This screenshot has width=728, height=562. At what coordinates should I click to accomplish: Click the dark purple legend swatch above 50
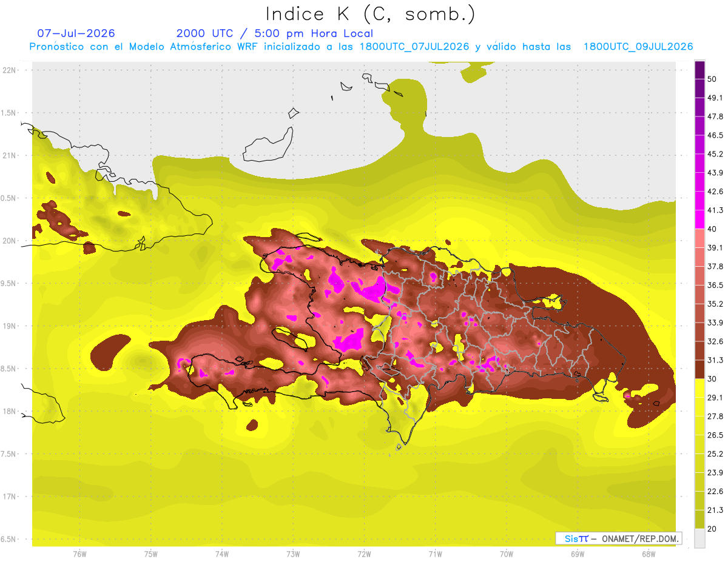coord(699,70)
